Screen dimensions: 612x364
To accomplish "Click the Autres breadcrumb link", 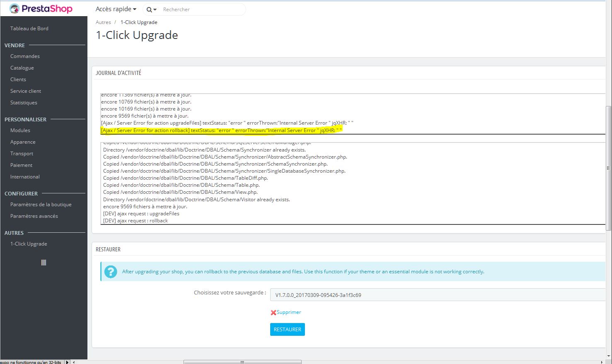I will 103,22.
